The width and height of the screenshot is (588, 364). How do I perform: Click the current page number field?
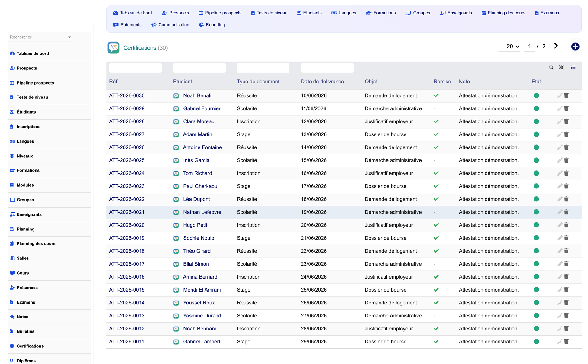pos(529,46)
